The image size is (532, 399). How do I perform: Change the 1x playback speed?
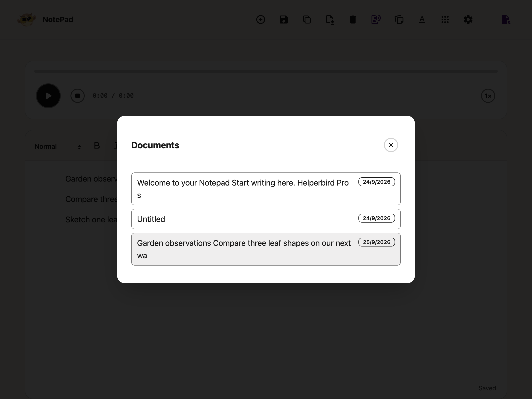[x=488, y=96]
